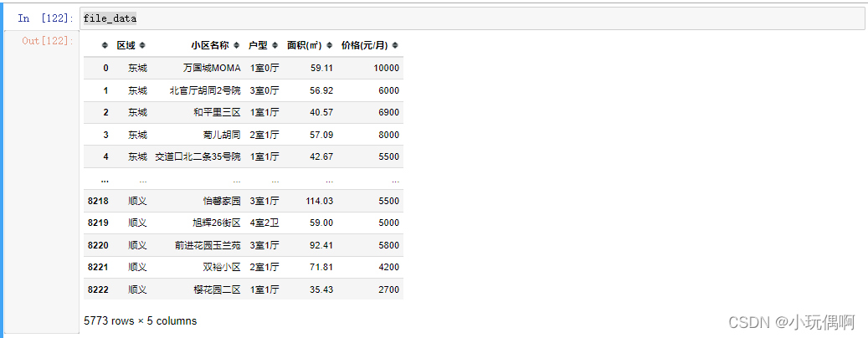
Task: Select 顺义 cell in row 8222
Action: click(137, 289)
